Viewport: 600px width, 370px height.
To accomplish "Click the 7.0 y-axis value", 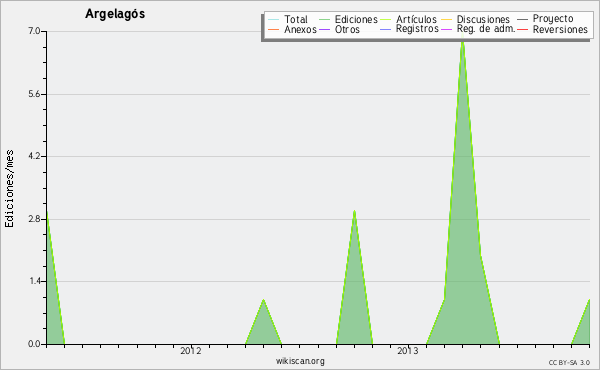I will click(x=34, y=31).
